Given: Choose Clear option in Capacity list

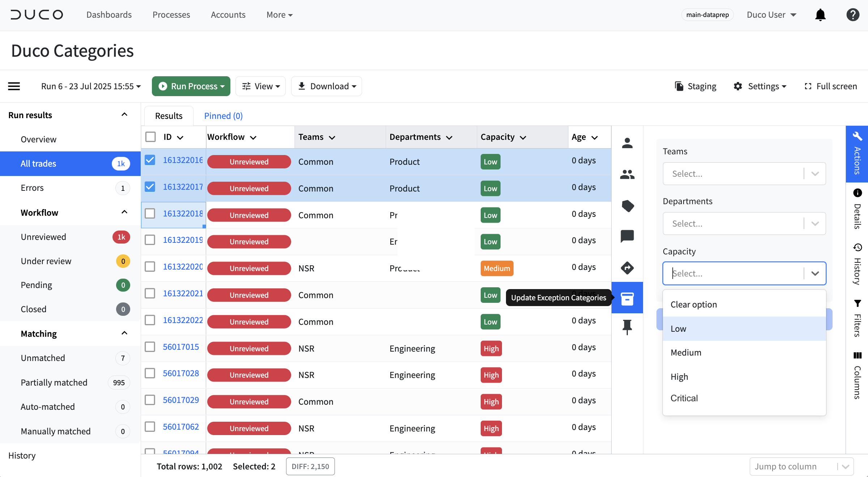Looking at the screenshot, I should click(744, 305).
